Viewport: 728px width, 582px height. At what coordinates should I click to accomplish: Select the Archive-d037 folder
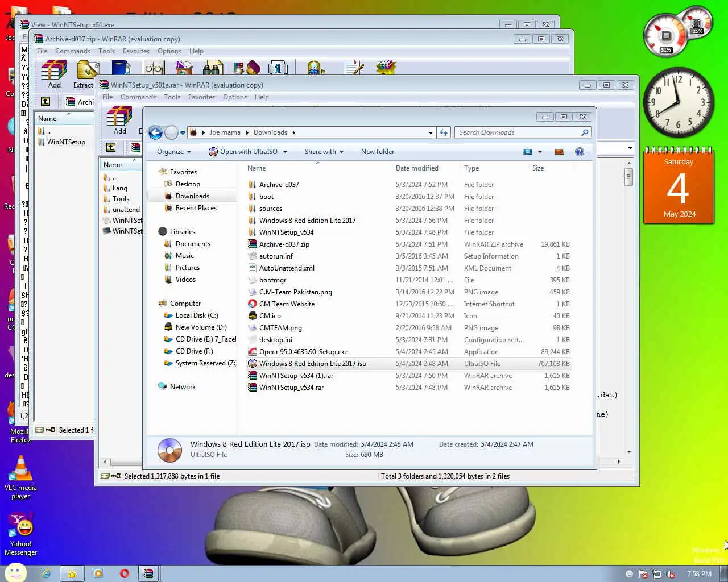(279, 185)
